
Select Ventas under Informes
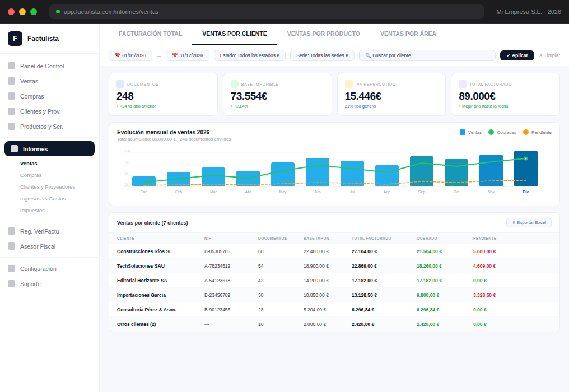coord(29,164)
